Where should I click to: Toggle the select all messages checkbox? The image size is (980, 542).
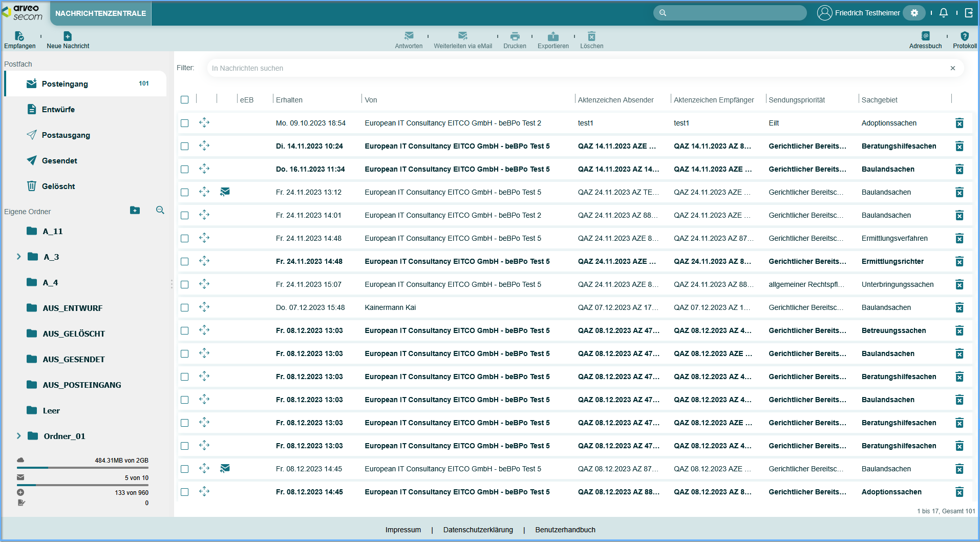coord(185,100)
